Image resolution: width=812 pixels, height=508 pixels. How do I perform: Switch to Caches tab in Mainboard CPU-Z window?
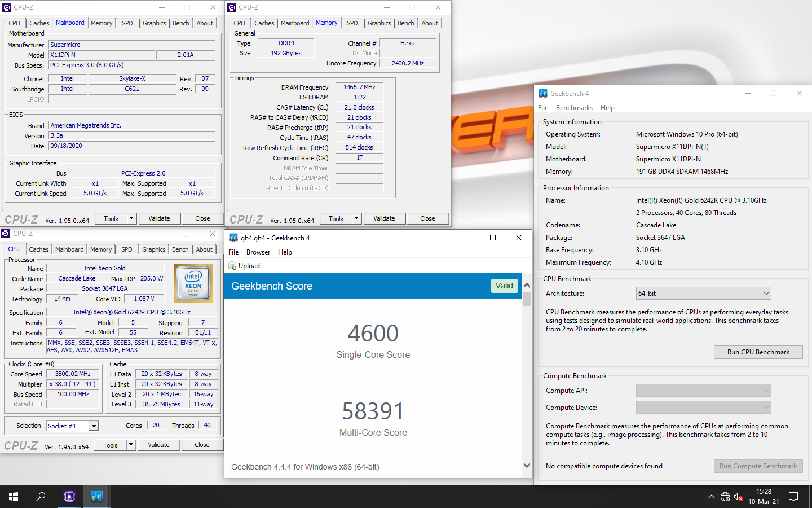[39, 23]
